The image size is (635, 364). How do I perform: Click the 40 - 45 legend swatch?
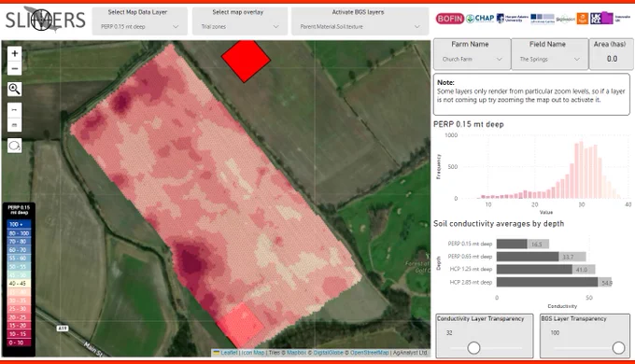click(x=19, y=284)
